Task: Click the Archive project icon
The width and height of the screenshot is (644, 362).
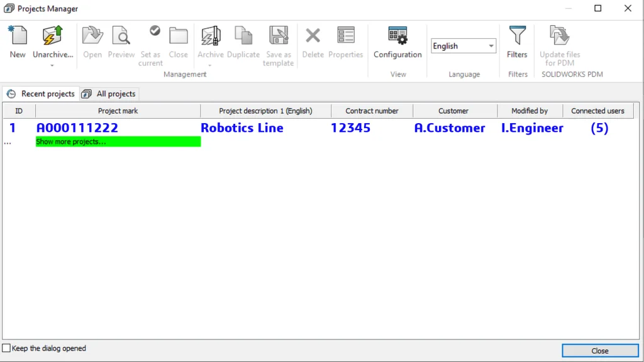Action: 211,36
